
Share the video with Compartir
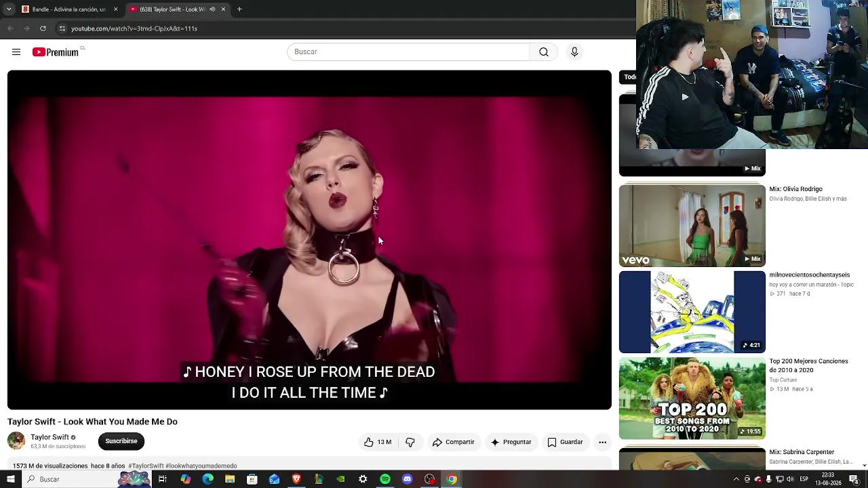click(x=454, y=442)
